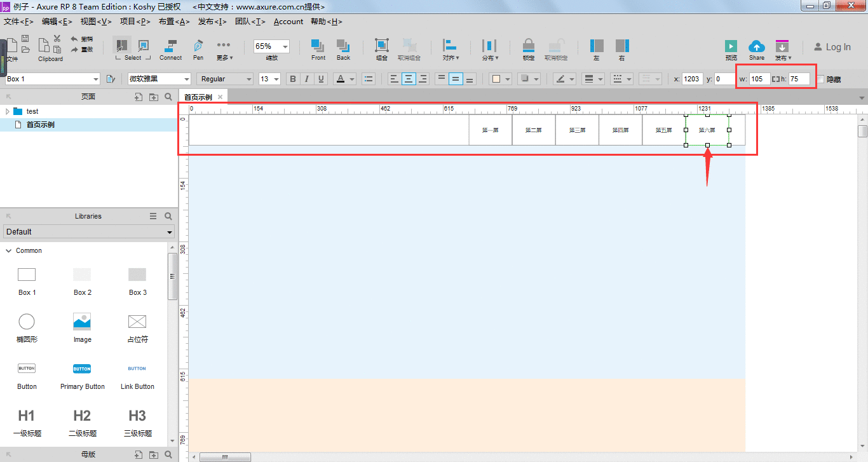Align text right

click(423, 79)
